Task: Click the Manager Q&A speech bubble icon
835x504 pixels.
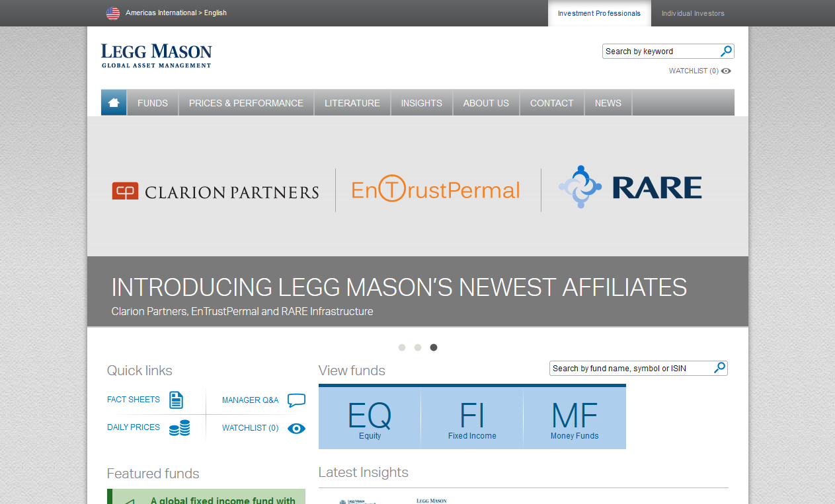Action: tap(297, 400)
